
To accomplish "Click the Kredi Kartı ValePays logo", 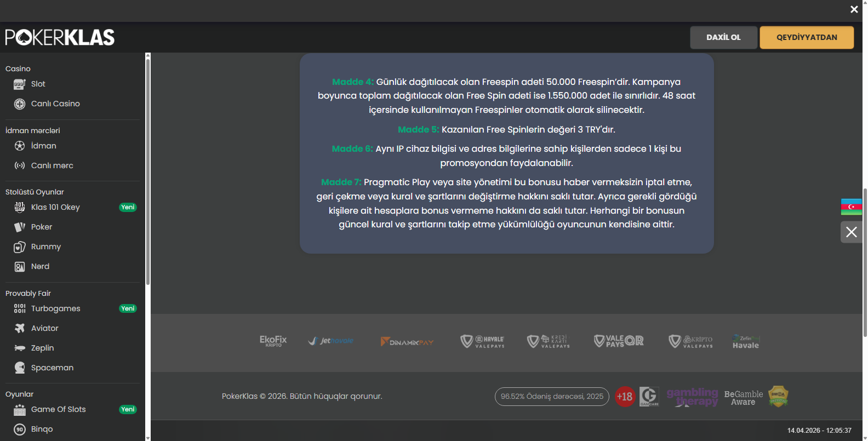I will 549,341.
